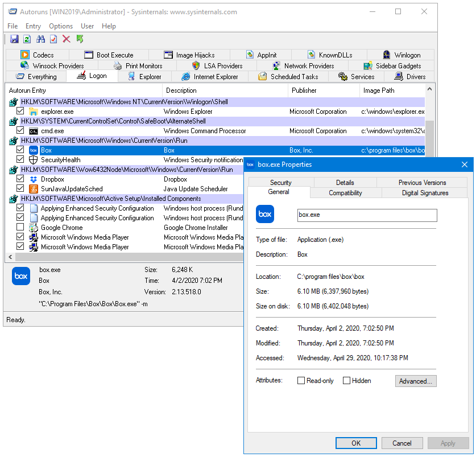This screenshot has height=457, width=476.
Task: Open the Digital Signatures tab in Properties
Action: [425, 193]
